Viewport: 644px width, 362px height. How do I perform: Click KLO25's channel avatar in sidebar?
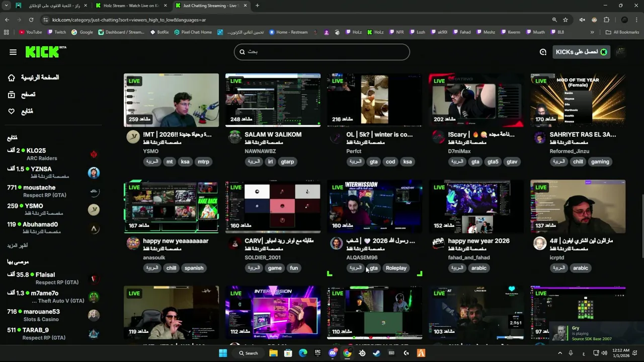[94, 154]
